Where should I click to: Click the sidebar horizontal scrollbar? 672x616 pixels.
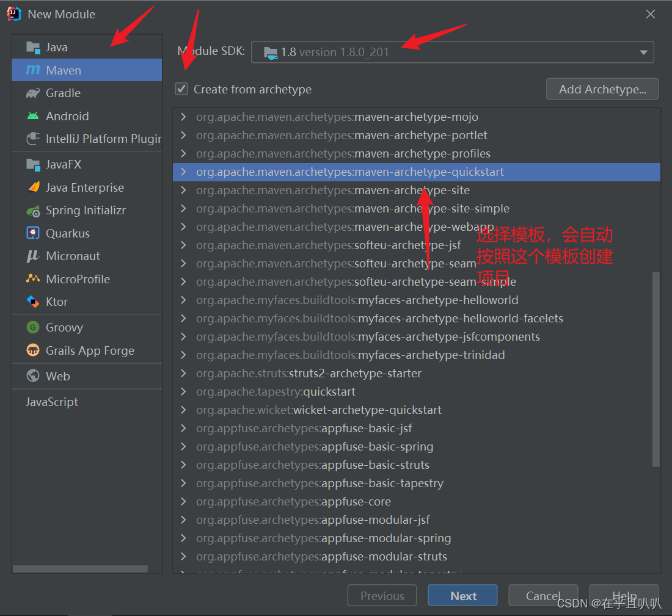[x=80, y=569]
